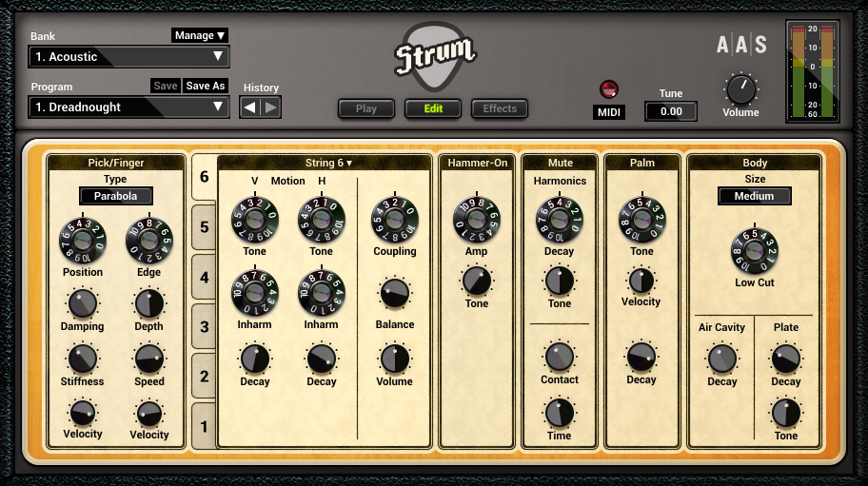
Task: Open the Bank dropdown showing 1. Acoustic
Action: 128,57
